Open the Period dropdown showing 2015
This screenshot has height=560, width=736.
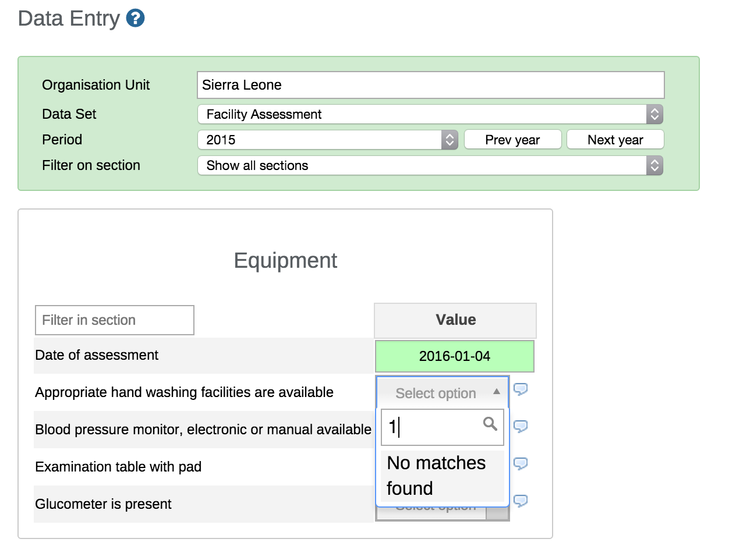[327, 140]
